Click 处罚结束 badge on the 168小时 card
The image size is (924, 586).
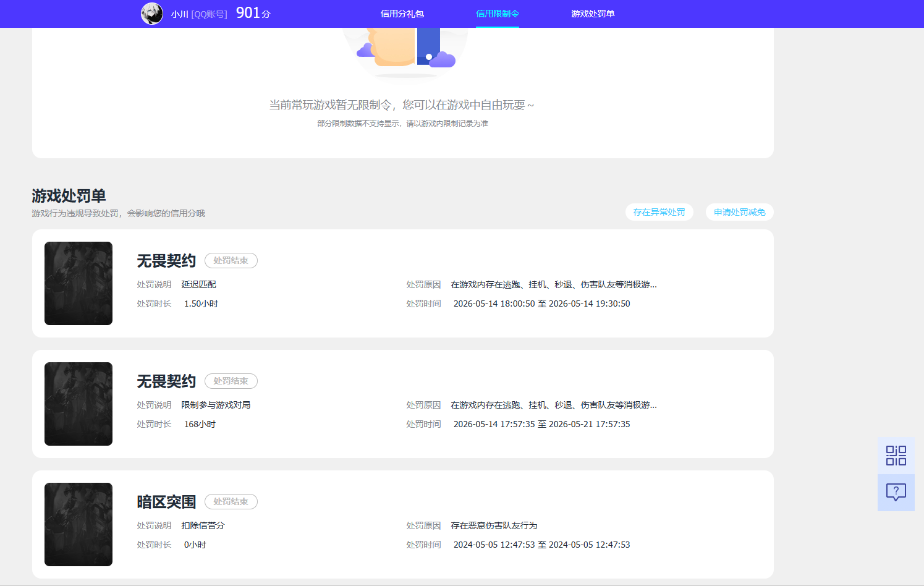click(x=231, y=381)
